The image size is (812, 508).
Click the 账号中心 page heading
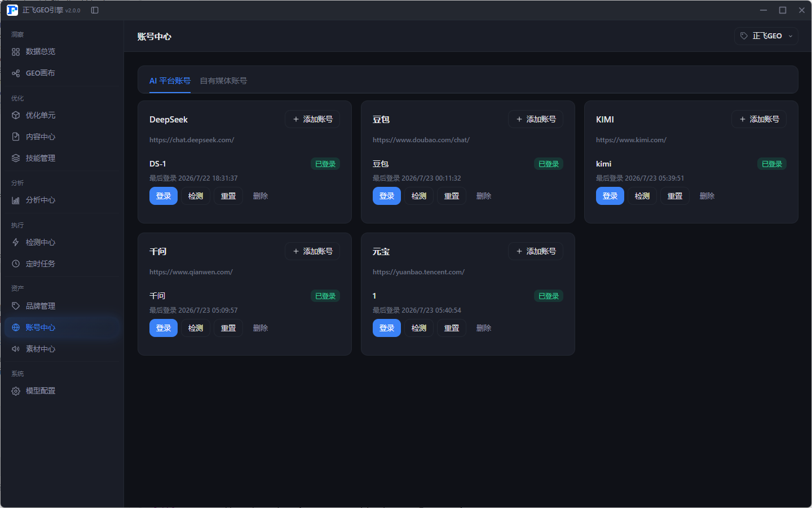pyautogui.click(x=155, y=37)
